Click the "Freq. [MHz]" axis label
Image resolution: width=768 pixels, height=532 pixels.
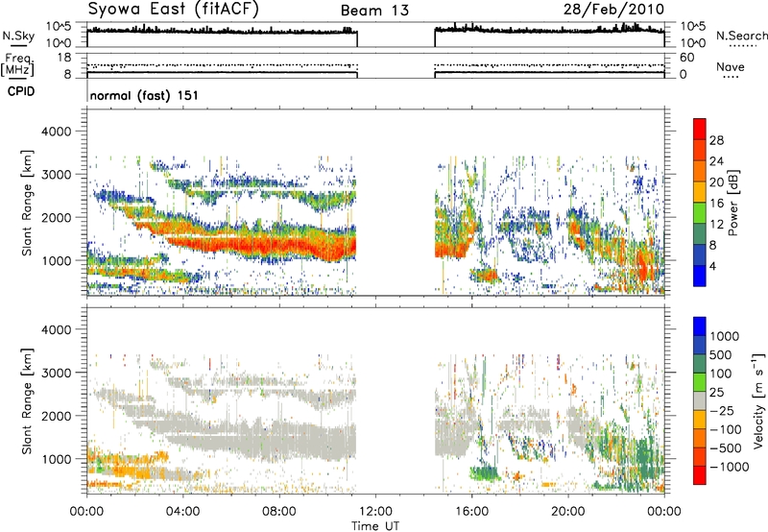17,65
